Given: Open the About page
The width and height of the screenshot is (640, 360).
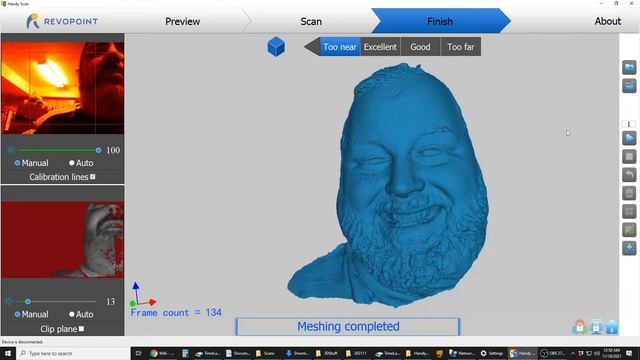Looking at the screenshot, I should pyautogui.click(x=607, y=21).
